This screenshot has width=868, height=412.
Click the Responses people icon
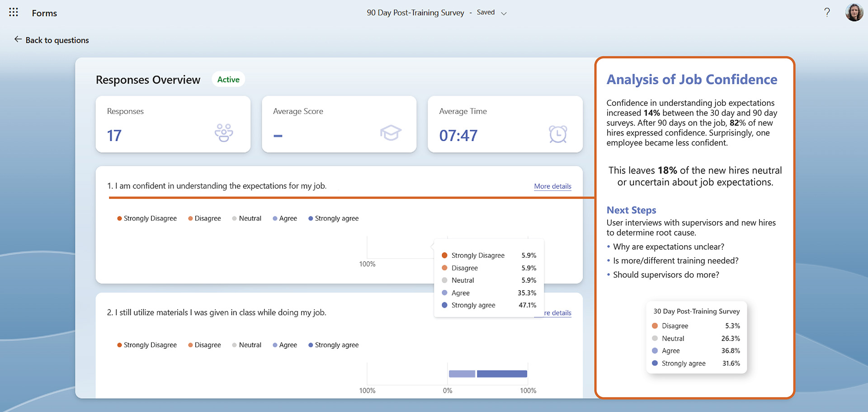click(224, 133)
